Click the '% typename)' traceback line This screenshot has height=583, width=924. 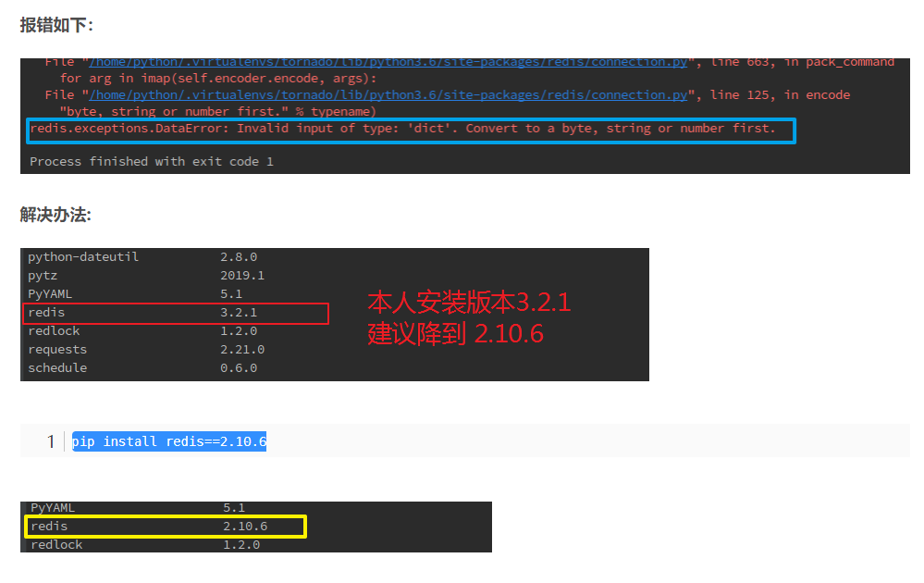[217, 111]
